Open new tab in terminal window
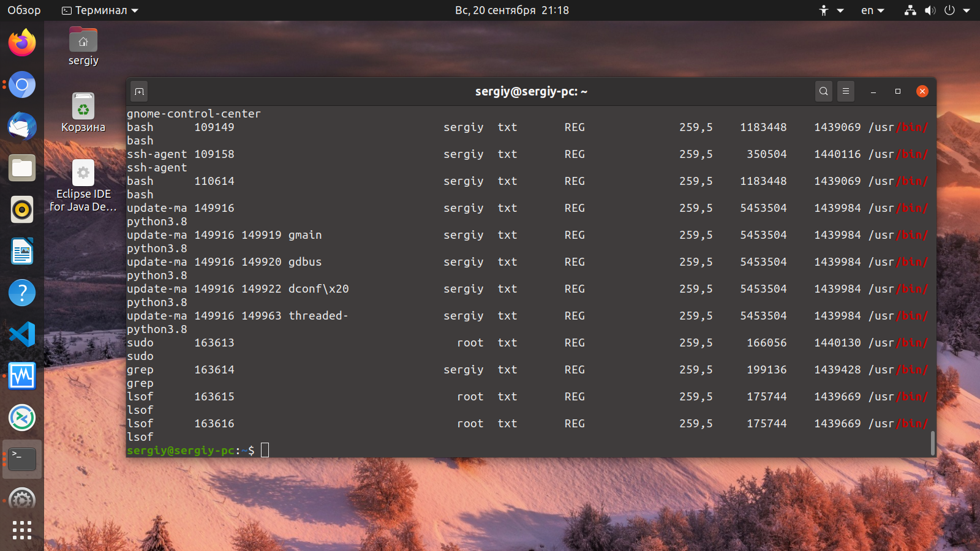This screenshot has height=551, width=980. [x=139, y=92]
